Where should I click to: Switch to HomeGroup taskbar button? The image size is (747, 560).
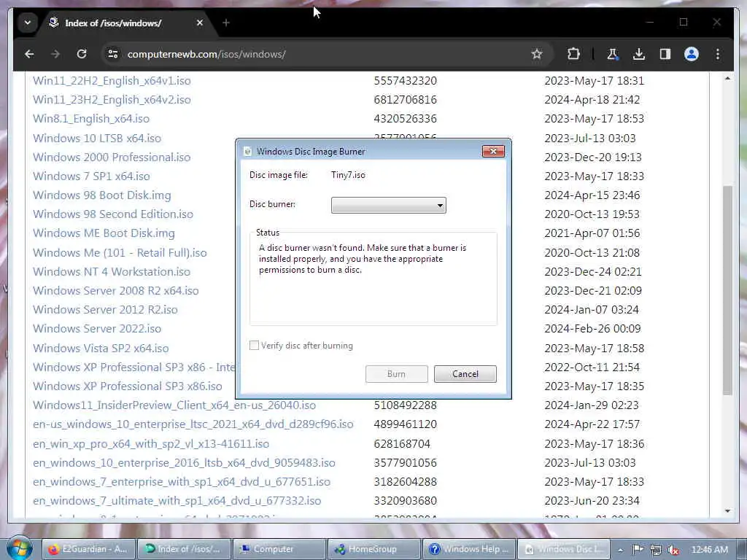[373, 549]
